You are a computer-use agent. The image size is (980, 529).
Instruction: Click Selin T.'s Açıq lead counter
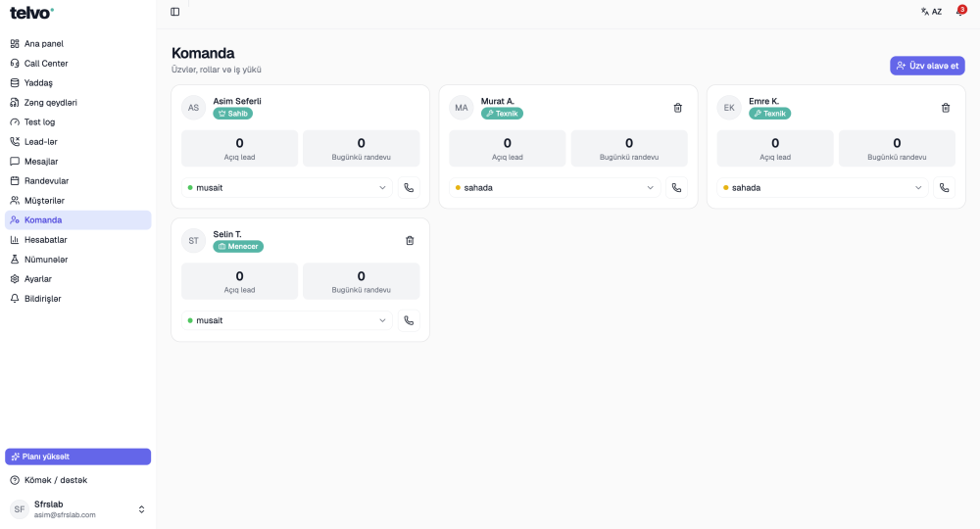pyautogui.click(x=239, y=282)
